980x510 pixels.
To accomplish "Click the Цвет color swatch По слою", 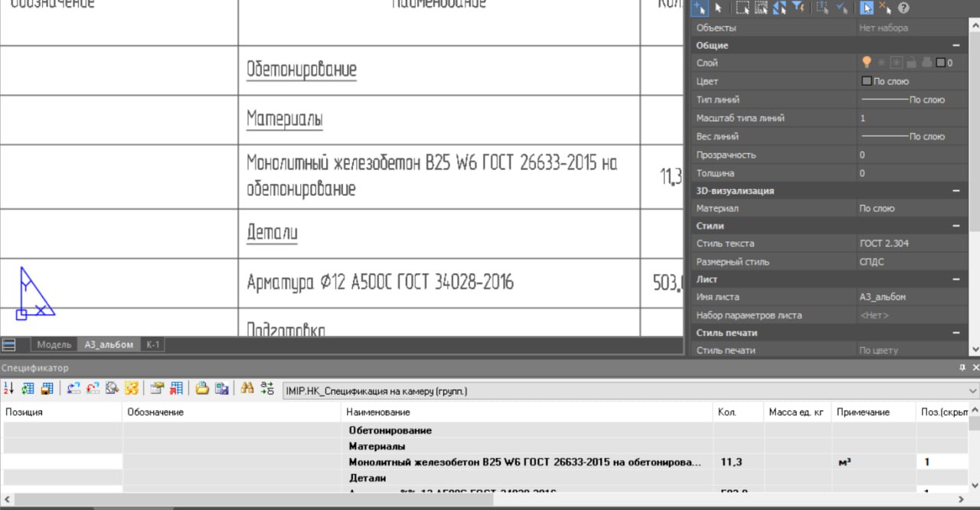I will click(x=867, y=81).
